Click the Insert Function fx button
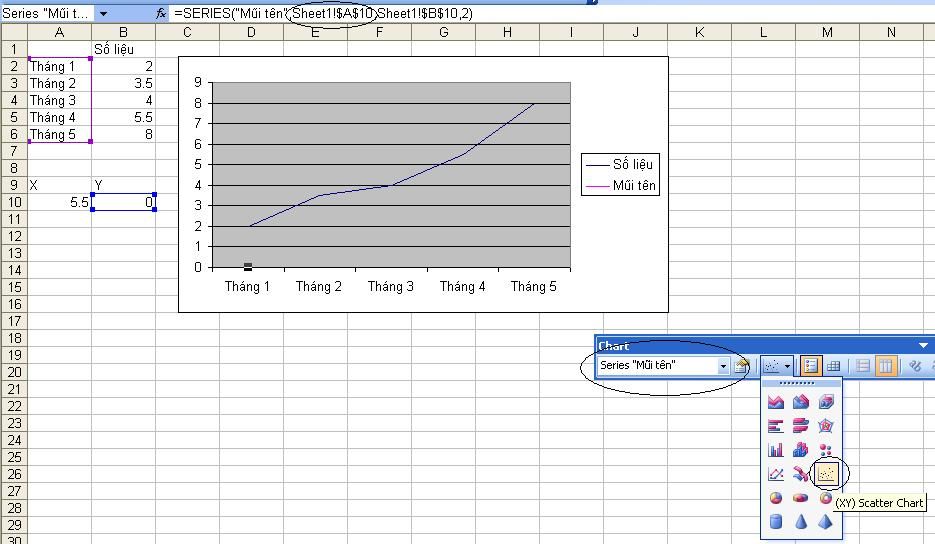Image resolution: width=935 pixels, height=544 pixels. [161, 14]
